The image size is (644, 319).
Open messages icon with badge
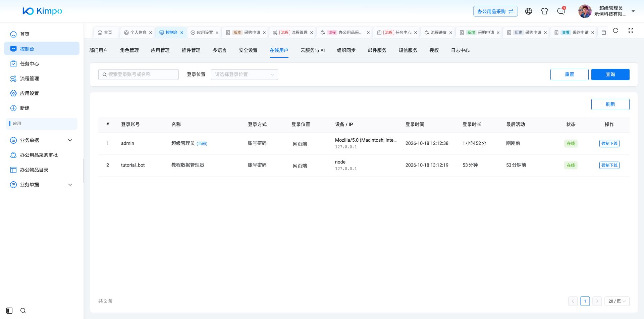[561, 11]
